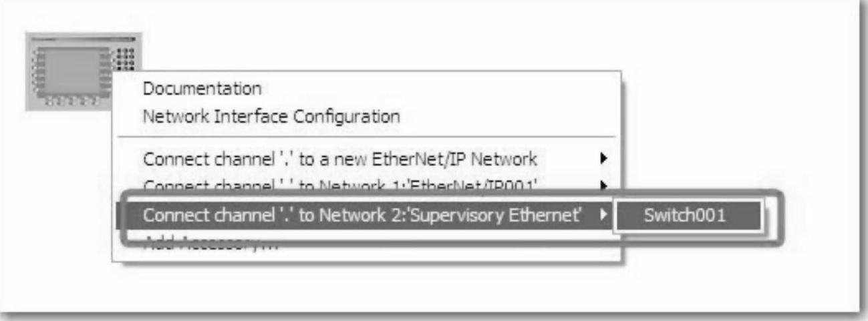Click the Add Accessory menu entry

211,244
